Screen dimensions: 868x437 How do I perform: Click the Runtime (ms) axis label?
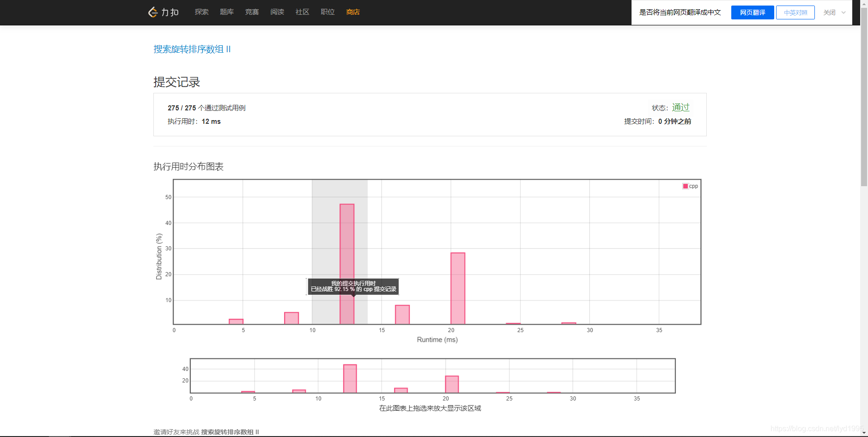[437, 340]
